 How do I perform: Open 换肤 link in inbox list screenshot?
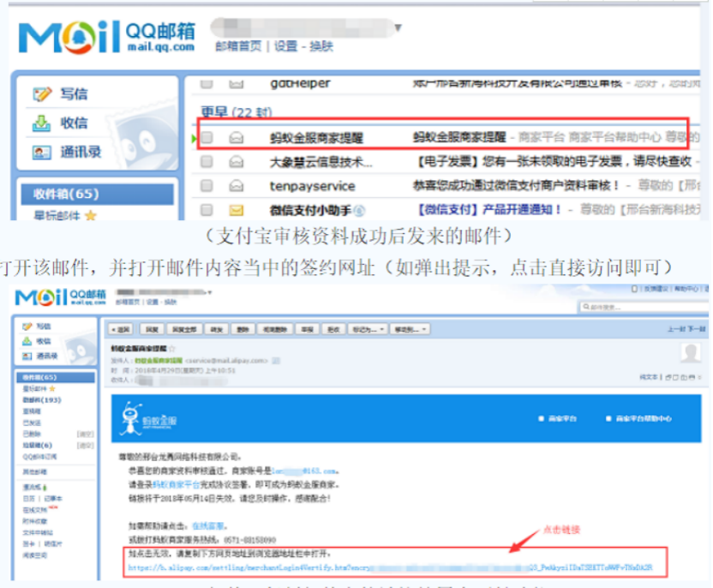coord(321,46)
